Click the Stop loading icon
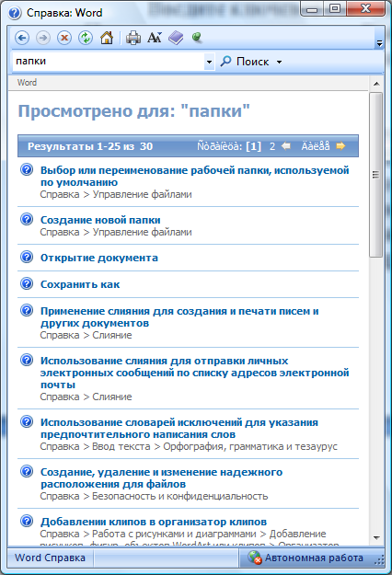The width and height of the screenshot is (392, 575). [64, 38]
